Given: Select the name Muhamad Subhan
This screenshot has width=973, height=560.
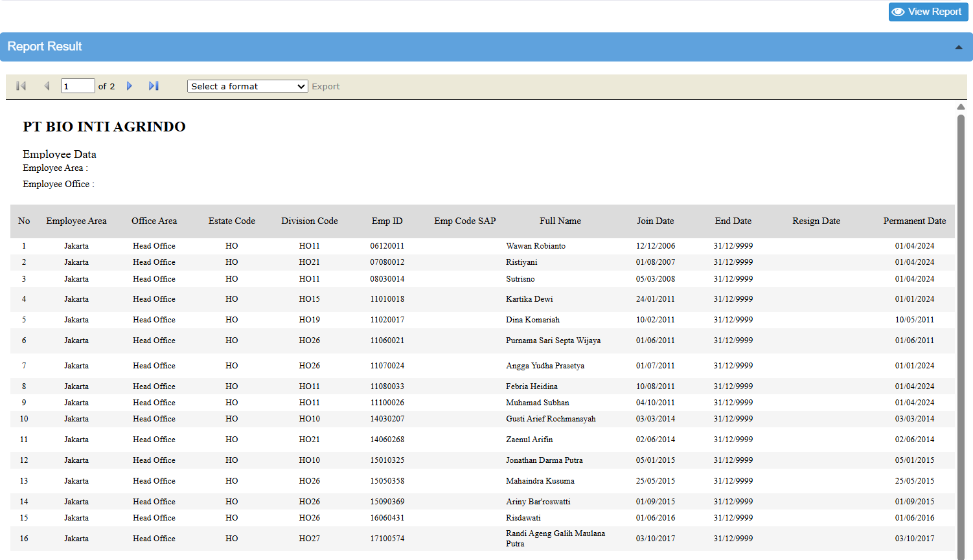Looking at the screenshot, I should (538, 403).
